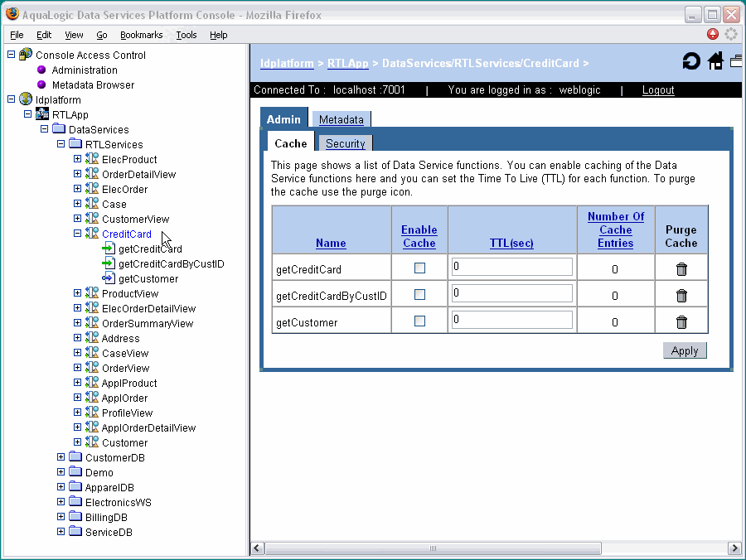The width and height of the screenshot is (746, 560).
Task: Sort by Number Of Cache Entries header
Action: tap(616, 229)
